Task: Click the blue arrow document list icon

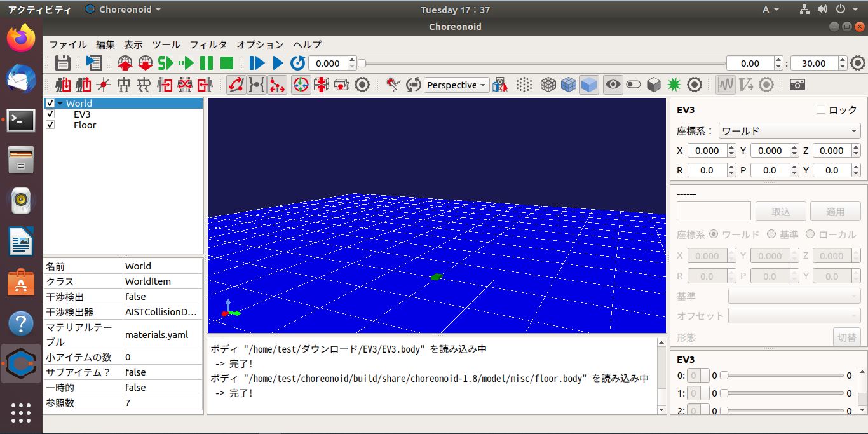Action: [93, 63]
